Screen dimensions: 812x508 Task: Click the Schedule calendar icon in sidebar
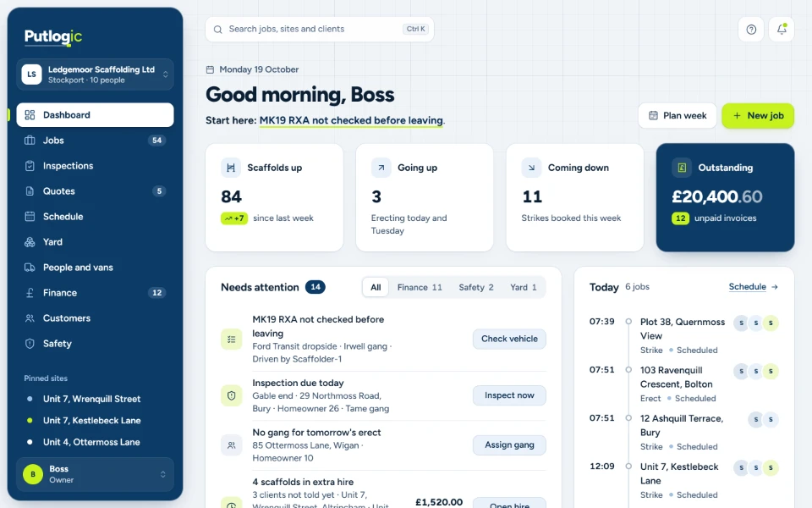(x=30, y=217)
